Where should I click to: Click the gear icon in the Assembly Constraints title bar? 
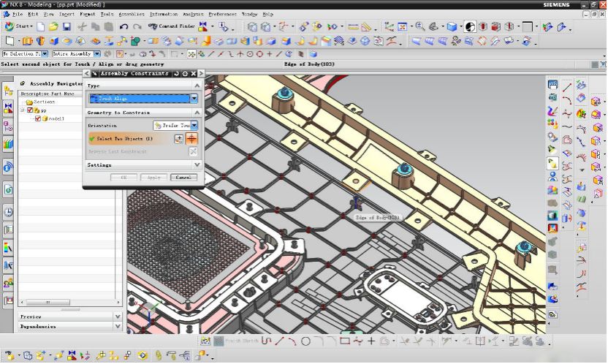pos(185,73)
